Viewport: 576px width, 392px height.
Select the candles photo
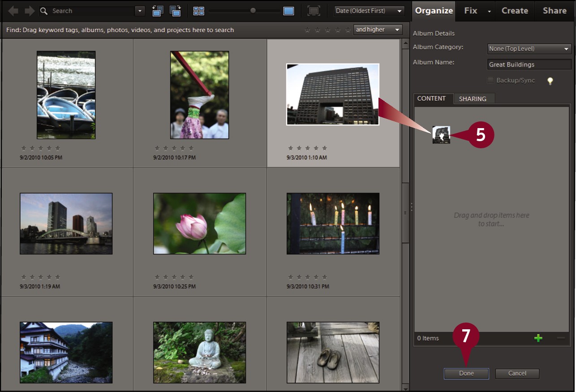(333, 224)
